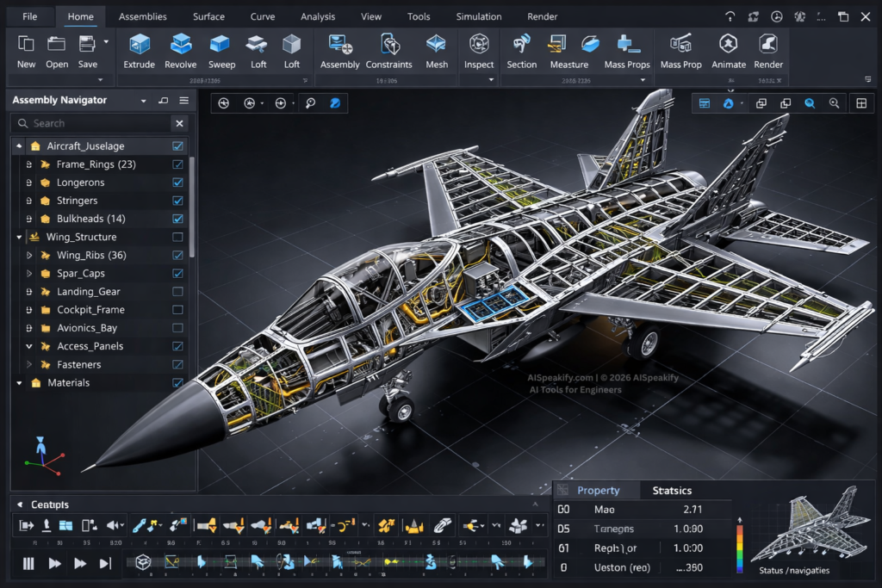Uncheck the Wing_Structure visibility checkbox
The width and height of the screenshot is (882, 588).
[179, 237]
